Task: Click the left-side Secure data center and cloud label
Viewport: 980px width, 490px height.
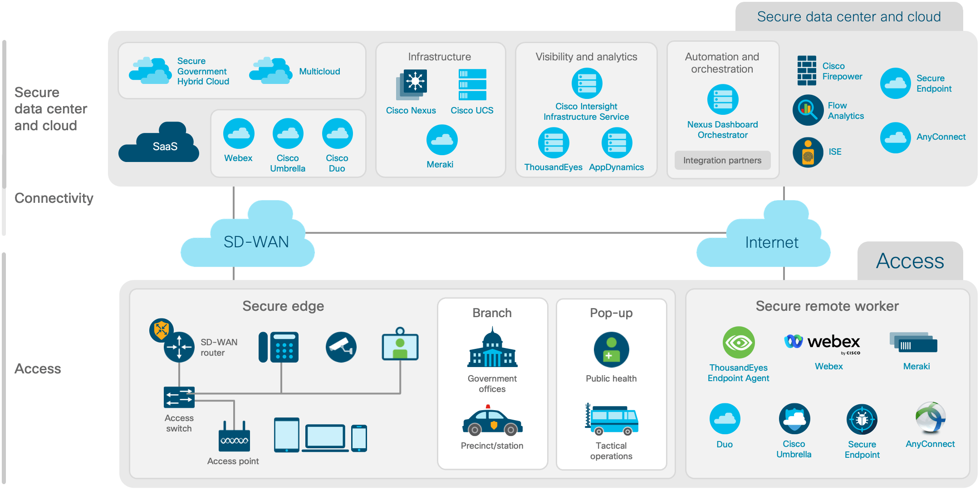Action: point(51,109)
